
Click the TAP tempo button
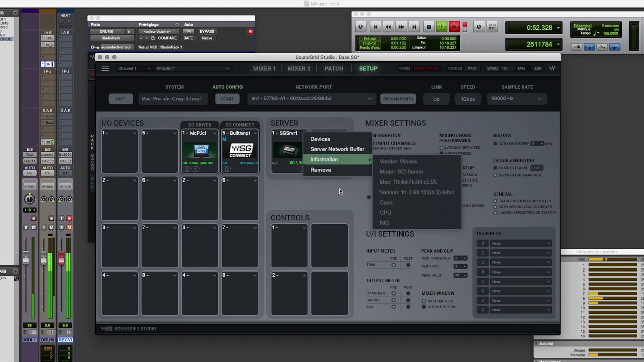[x=538, y=69]
